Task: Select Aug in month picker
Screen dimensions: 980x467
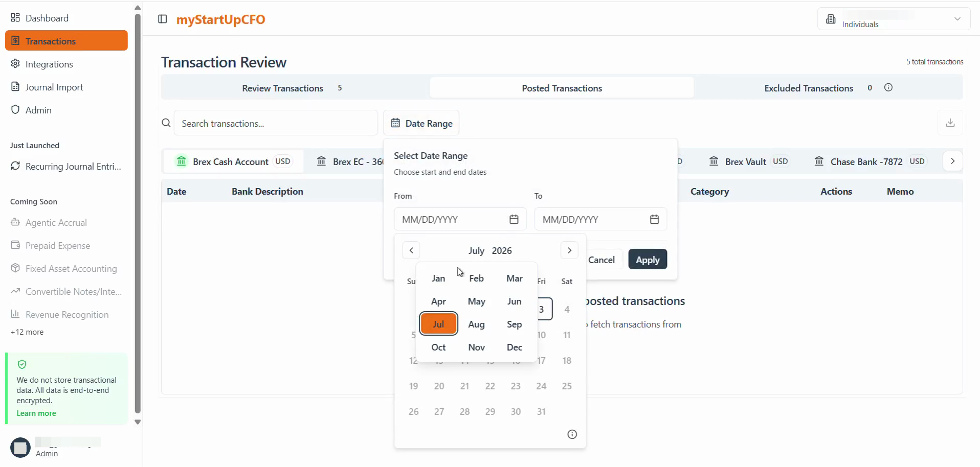Action: 476,324
